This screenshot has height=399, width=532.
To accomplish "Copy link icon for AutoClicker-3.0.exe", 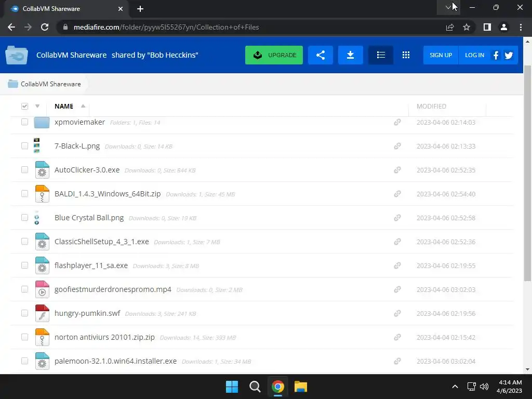I will [397, 170].
